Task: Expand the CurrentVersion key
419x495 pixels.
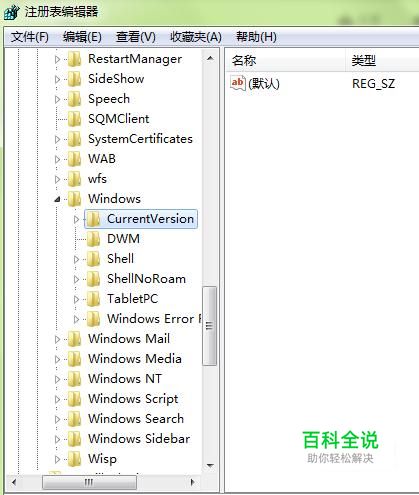Action: tap(76, 220)
